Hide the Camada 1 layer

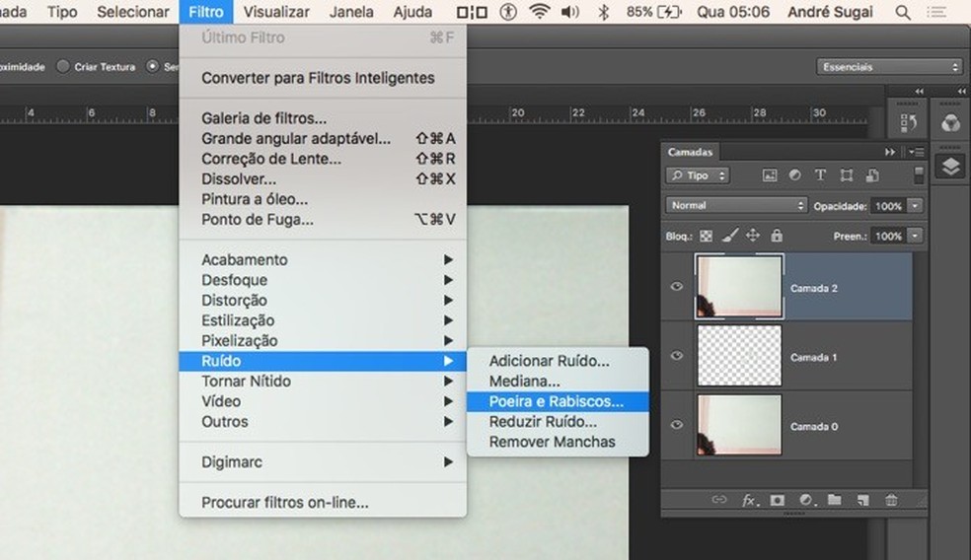[x=676, y=356]
